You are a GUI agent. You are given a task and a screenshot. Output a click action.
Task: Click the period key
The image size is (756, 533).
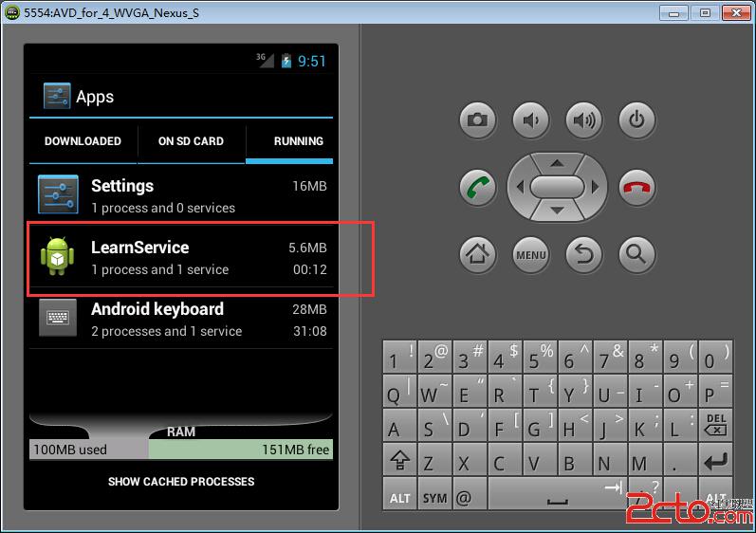(680, 459)
